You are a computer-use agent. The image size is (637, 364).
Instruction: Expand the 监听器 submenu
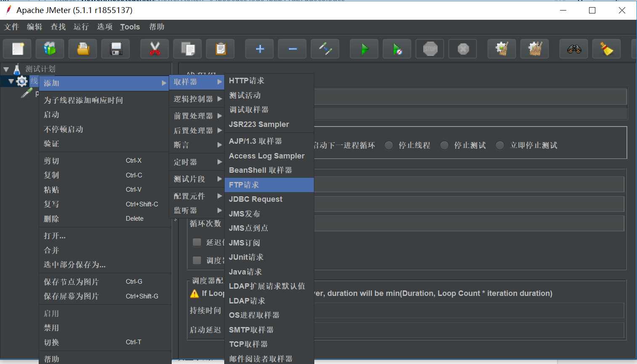click(198, 210)
